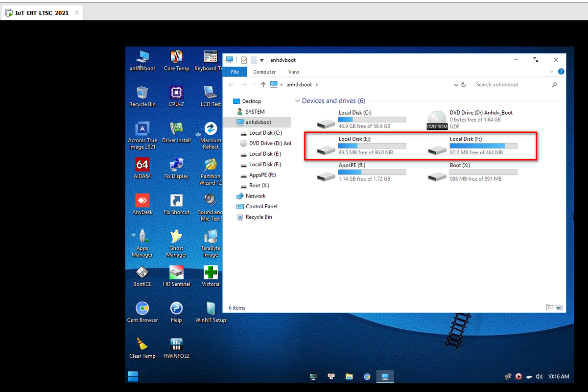Open Sound and Mic Test desktop icon
Image resolution: width=588 pixels, height=392 pixels.
pos(210,208)
